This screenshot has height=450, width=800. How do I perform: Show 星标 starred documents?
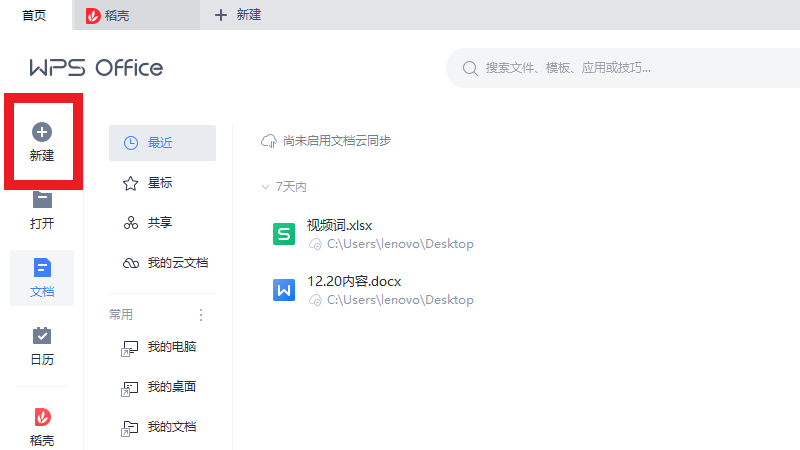coord(161,183)
